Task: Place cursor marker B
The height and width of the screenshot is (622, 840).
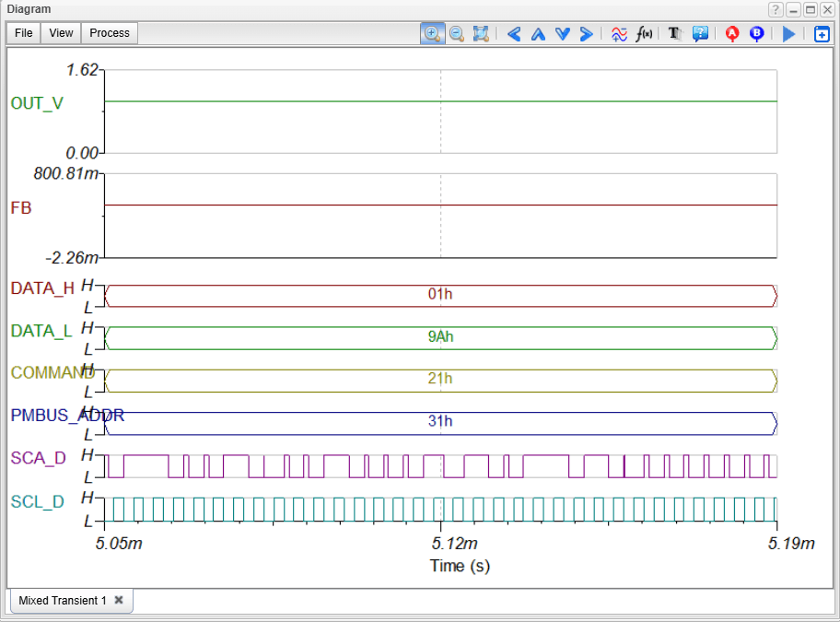Action: tap(757, 33)
